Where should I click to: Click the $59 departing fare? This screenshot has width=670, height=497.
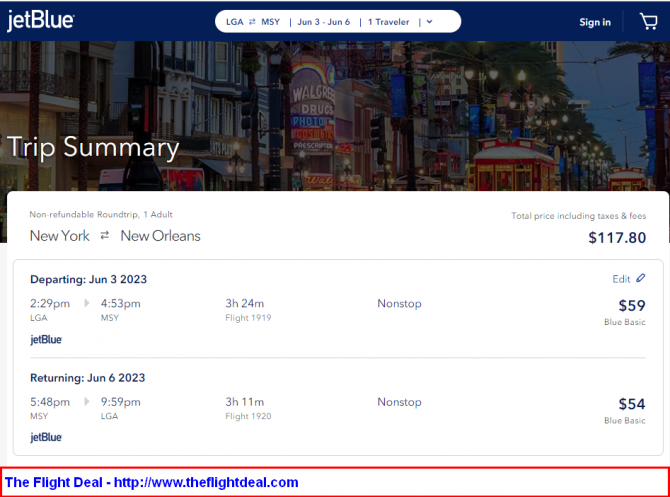632,306
